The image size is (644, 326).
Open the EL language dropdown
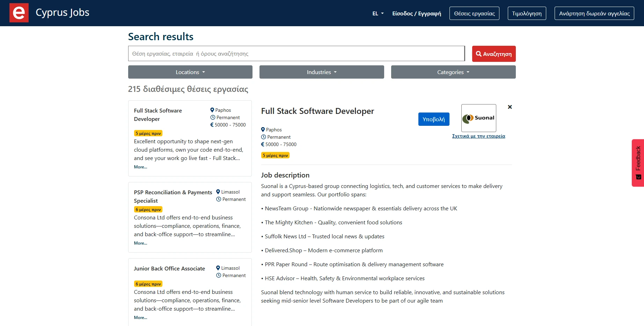pyautogui.click(x=378, y=14)
